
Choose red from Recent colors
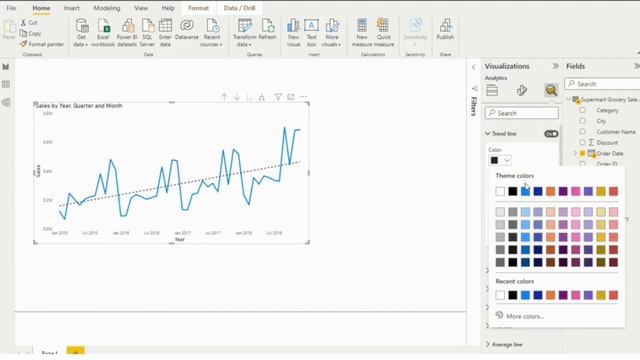(613, 295)
